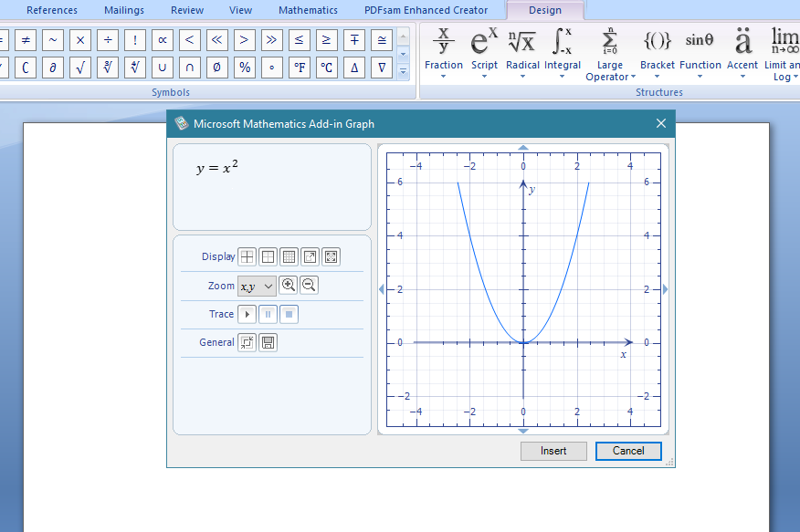800x532 pixels.
Task: Pan the graph to the left
Action: tap(381, 289)
